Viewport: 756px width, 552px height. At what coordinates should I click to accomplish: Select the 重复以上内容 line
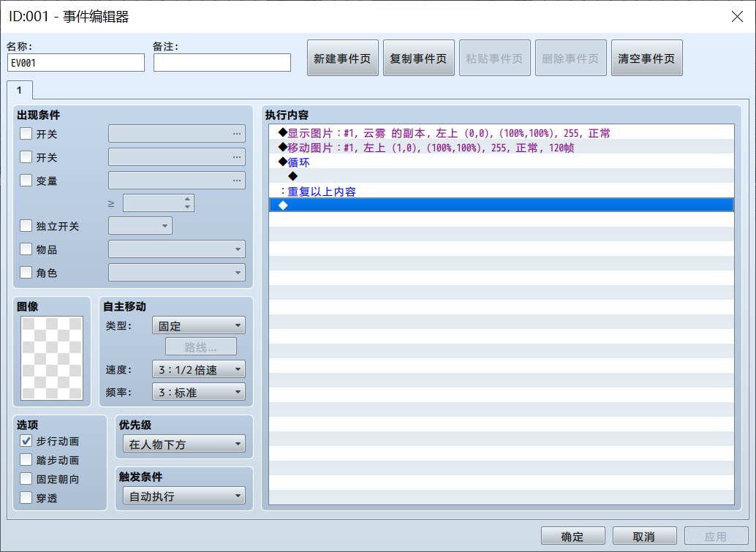pos(502,192)
